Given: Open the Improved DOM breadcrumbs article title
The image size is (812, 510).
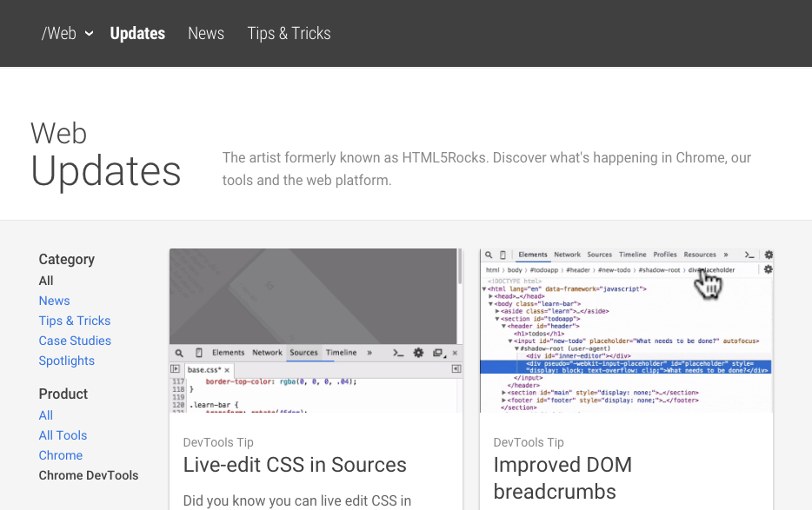Looking at the screenshot, I should tap(562, 478).
